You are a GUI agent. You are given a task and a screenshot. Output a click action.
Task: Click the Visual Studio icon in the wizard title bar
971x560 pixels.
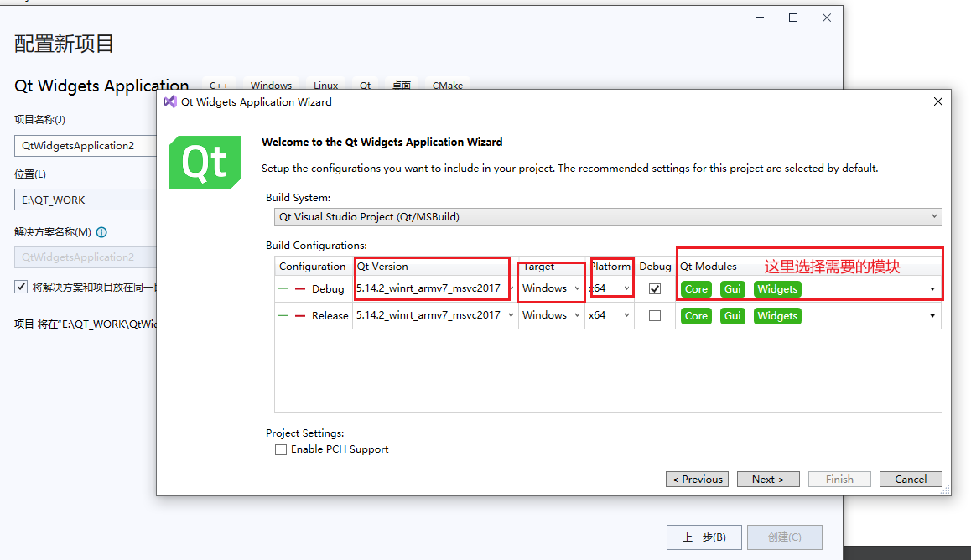[169, 101]
